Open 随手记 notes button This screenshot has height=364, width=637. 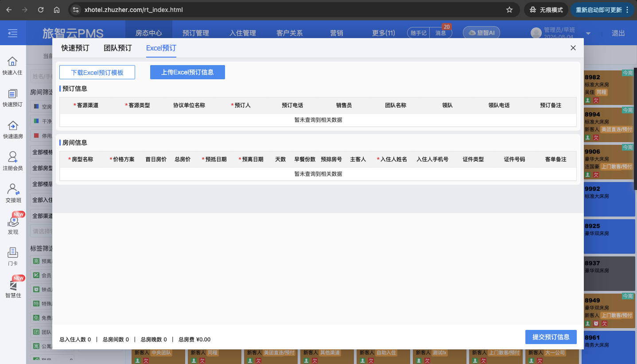coord(418,33)
